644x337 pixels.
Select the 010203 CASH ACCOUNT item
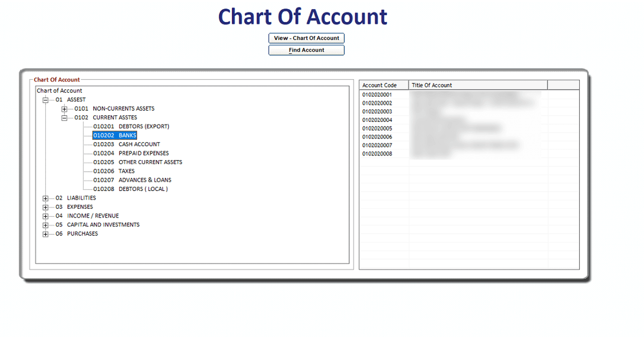coord(126,145)
